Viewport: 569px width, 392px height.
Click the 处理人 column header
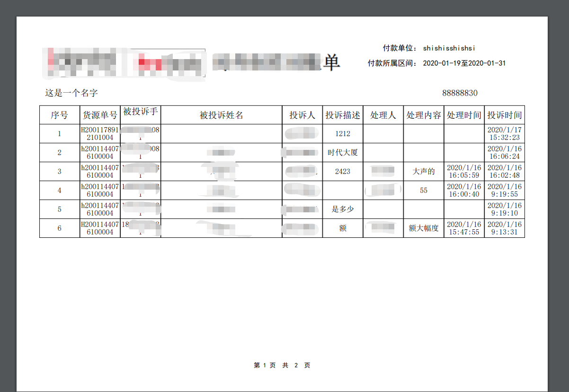383,115
